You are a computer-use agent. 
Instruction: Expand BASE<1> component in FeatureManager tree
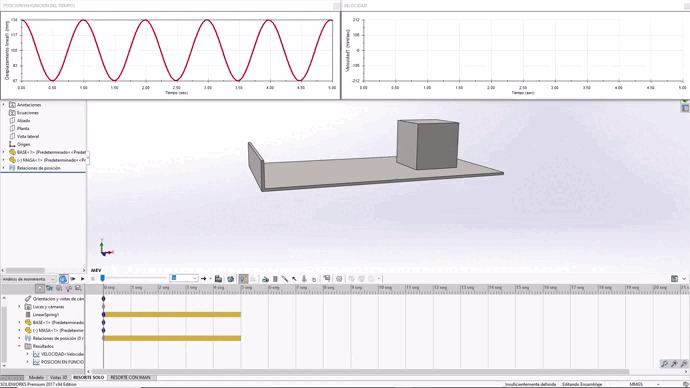coord(4,152)
